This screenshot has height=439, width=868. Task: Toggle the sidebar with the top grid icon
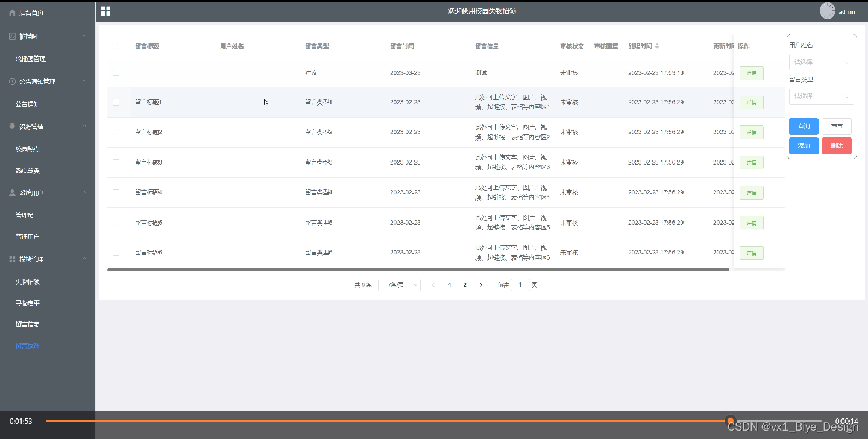pyautogui.click(x=105, y=11)
